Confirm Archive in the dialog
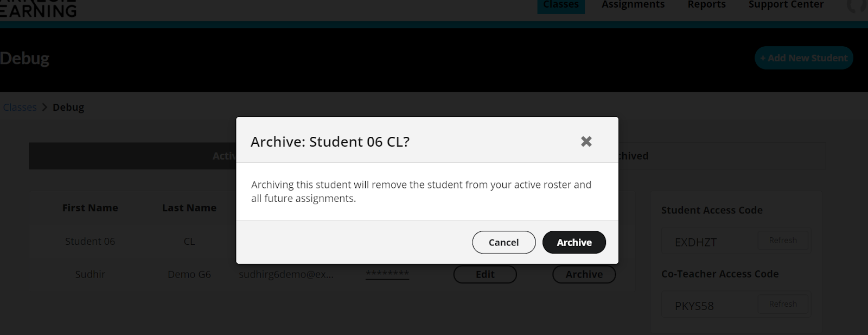The height and width of the screenshot is (335, 868). 574,242
